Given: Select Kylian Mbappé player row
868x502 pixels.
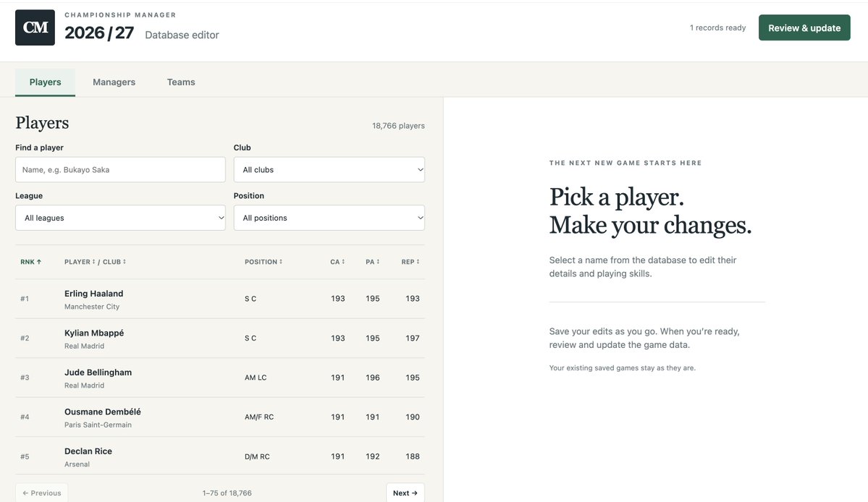Looking at the screenshot, I should (220, 339).
